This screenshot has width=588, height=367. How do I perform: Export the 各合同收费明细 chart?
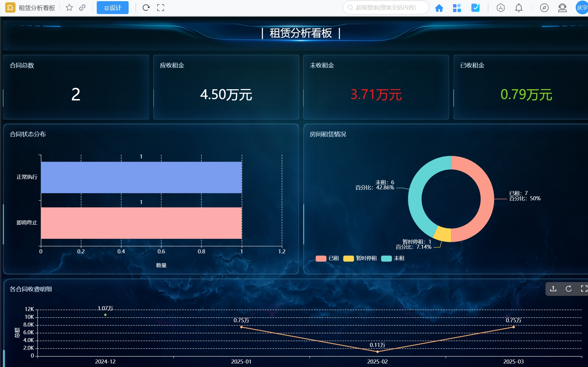coord(553,289)
